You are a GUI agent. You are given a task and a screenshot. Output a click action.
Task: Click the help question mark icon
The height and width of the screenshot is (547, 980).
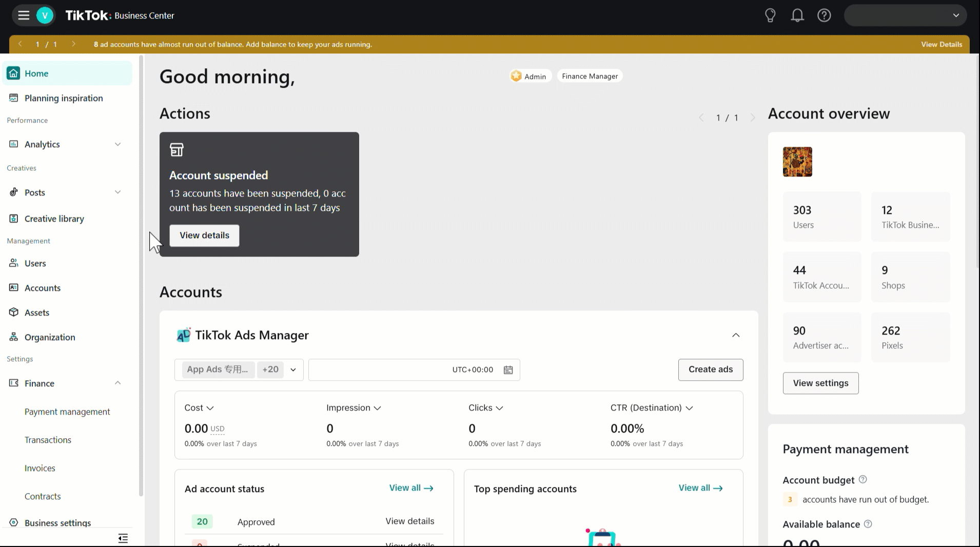pos(824,15)
